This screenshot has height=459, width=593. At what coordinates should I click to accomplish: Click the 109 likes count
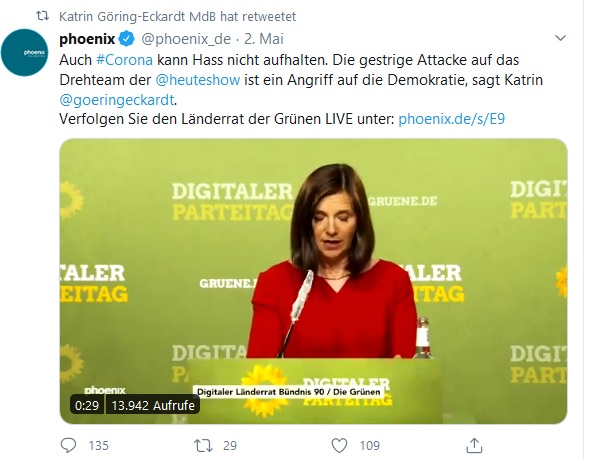(369, 446)
